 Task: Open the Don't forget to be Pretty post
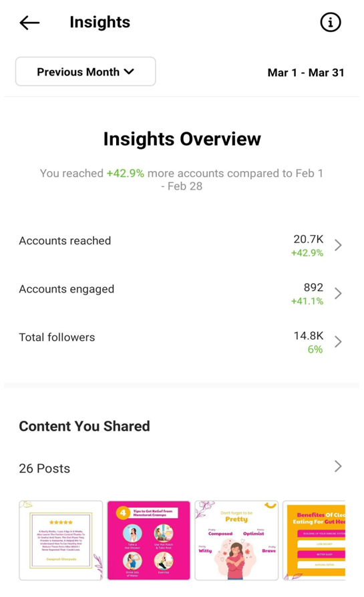click(x=236, y=540)
